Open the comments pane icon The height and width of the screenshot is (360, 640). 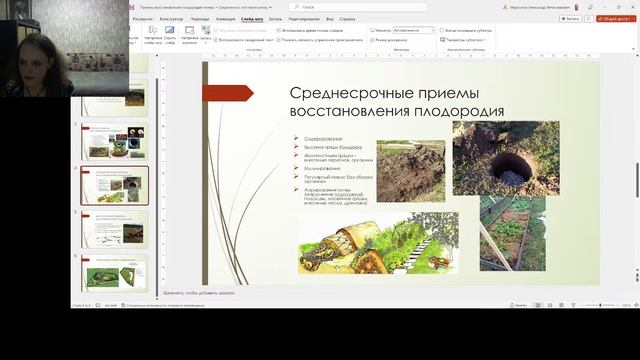tap(589, 19)
